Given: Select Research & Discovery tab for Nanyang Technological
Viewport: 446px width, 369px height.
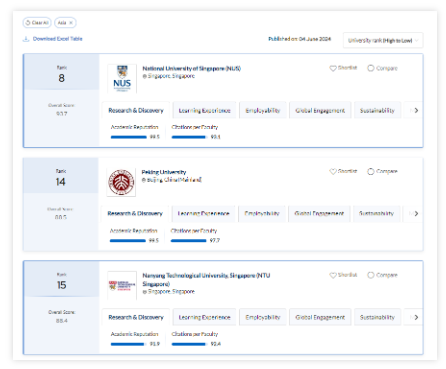Looking at the screenshot, I should 136,317.
